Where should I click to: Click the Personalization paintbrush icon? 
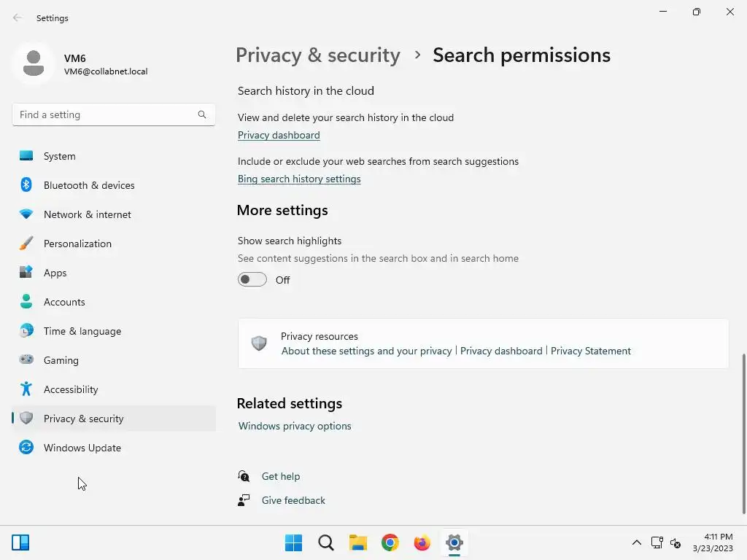point(26,244)
